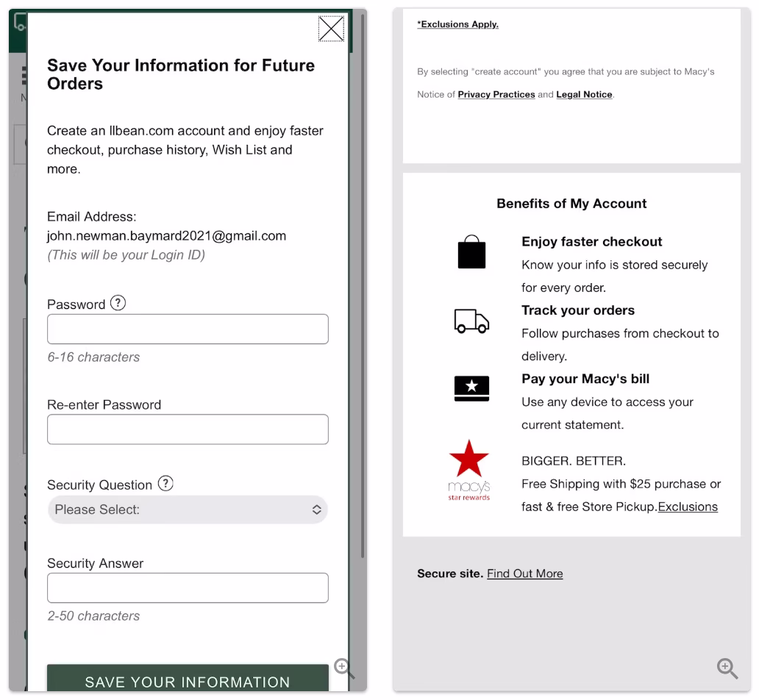Click the help icon beside Password
The width and height of the screenshot is (759, 700).
pyautogui.click(x=118, y=303)
